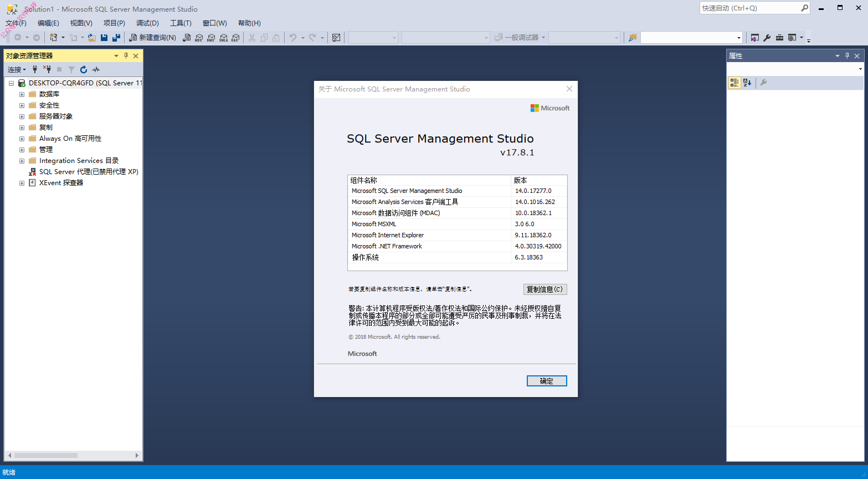Click the DAX query icon
The height and width of the screenshot is (479, 868).
pyautogui.click(x=235, y=38)
